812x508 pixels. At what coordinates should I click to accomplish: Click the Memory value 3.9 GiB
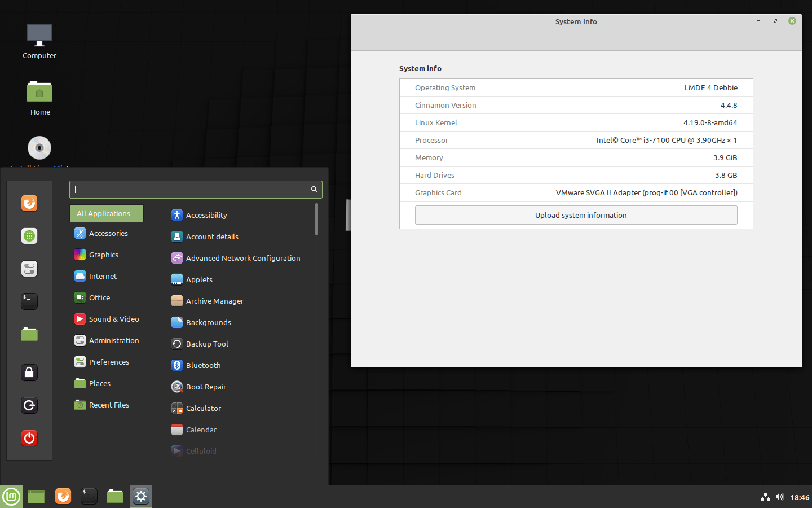point(725,157)
